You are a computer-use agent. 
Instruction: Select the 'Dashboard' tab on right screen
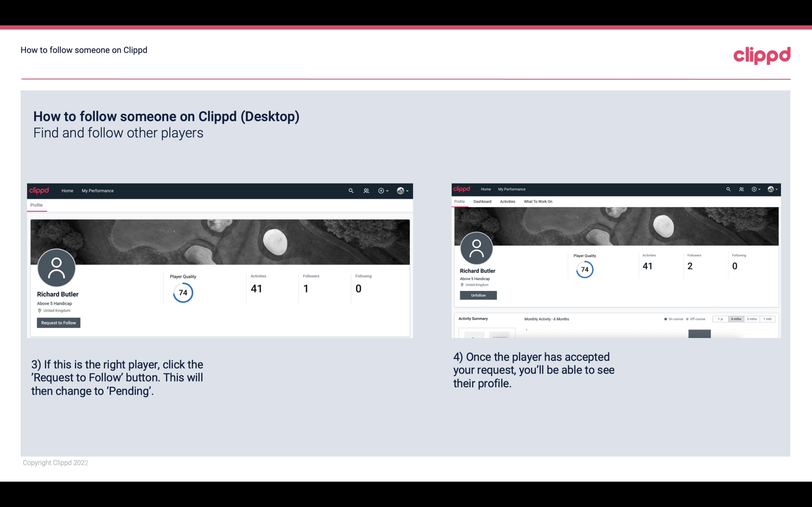pyautogui.click(x=482, y=202)
